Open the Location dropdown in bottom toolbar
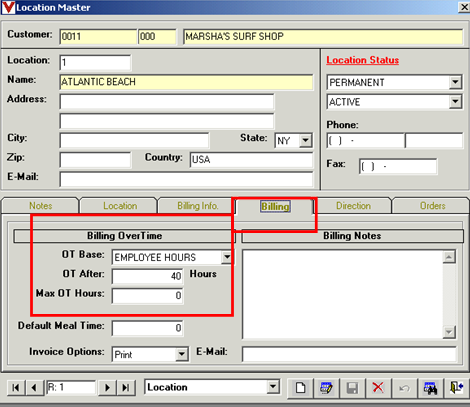Viewport: 470px width, 407px height. (273, 387)
